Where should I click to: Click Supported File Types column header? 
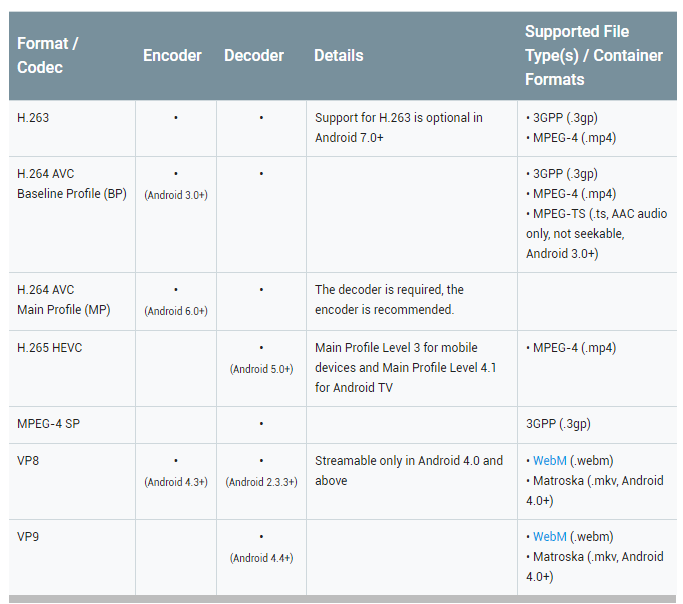[x=594, y=55]
